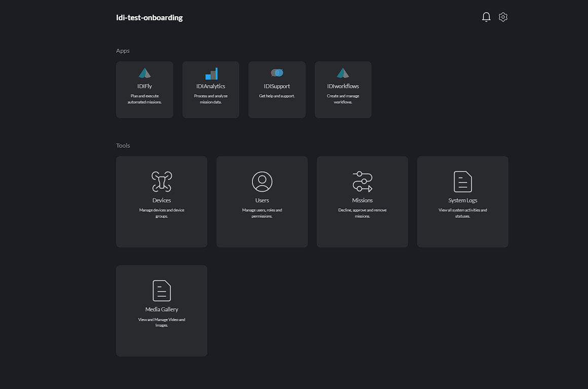This screenshot has width=588, height=389.
Task: Click the System Logs document icon
Action: (463, 182)
